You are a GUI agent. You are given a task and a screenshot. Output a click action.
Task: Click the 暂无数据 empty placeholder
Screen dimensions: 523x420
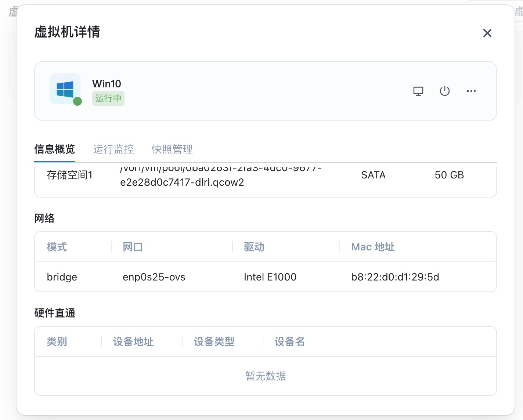tap(266, 376)
